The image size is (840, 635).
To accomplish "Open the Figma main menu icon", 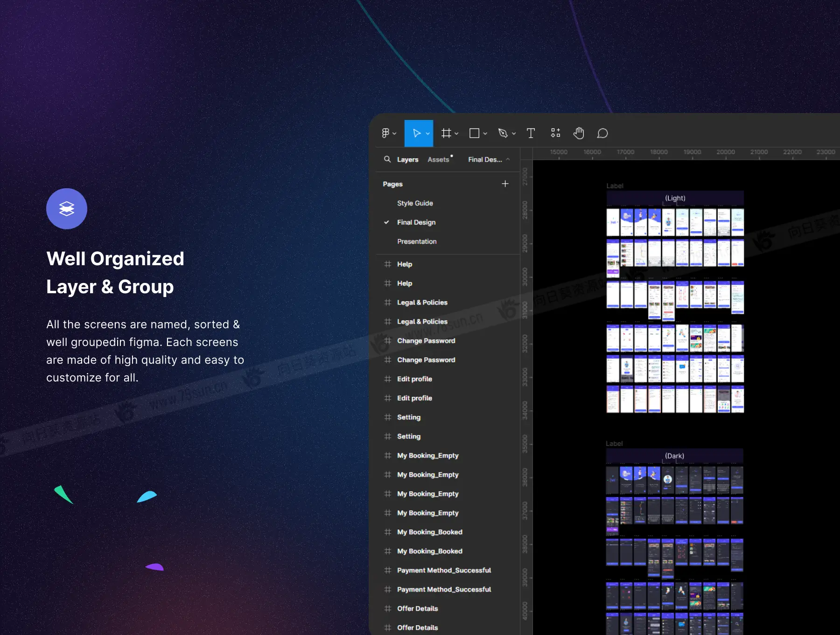I will coord(385,133).
